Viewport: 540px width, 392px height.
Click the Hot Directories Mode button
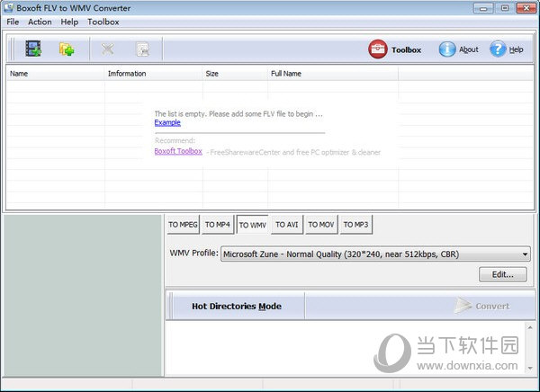tap(237, 306)
